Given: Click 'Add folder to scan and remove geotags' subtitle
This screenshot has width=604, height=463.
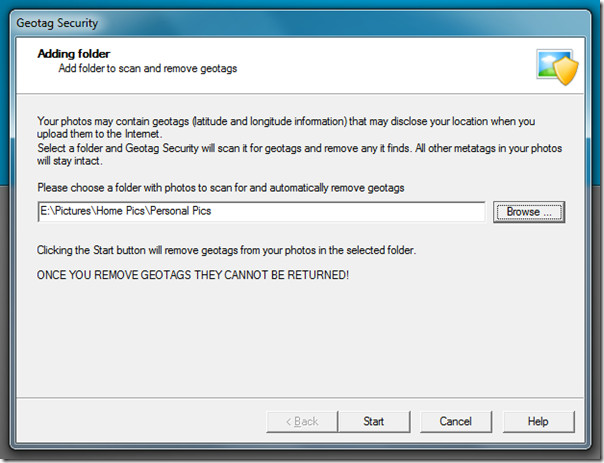Looking at the screenshot, I should coord(148,69).
